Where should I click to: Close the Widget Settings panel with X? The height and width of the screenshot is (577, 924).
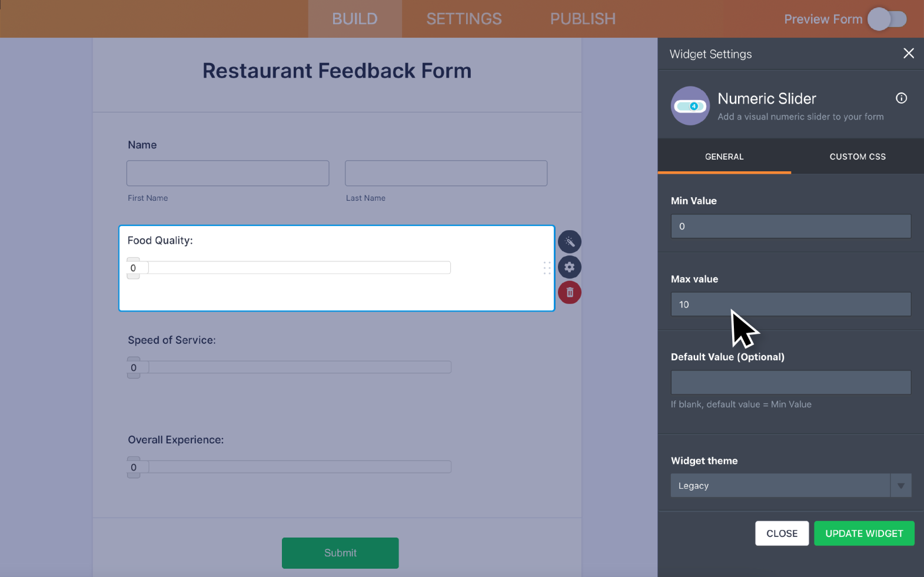point(908,54)
